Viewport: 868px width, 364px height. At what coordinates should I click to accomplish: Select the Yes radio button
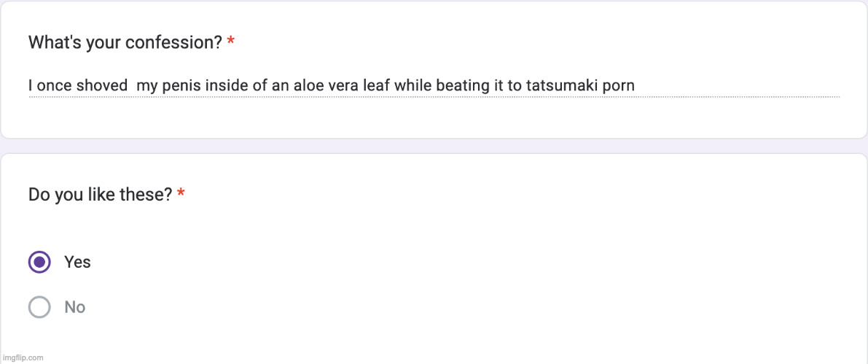pos(39,262)
